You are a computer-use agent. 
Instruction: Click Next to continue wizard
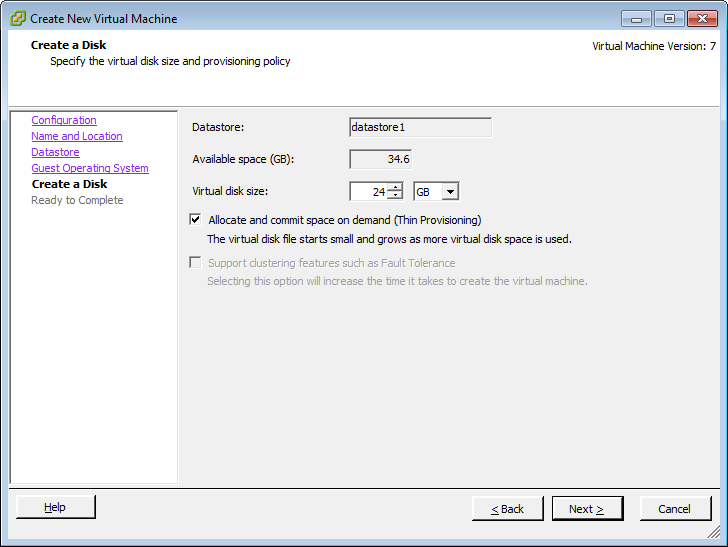[x=587, y=509]
